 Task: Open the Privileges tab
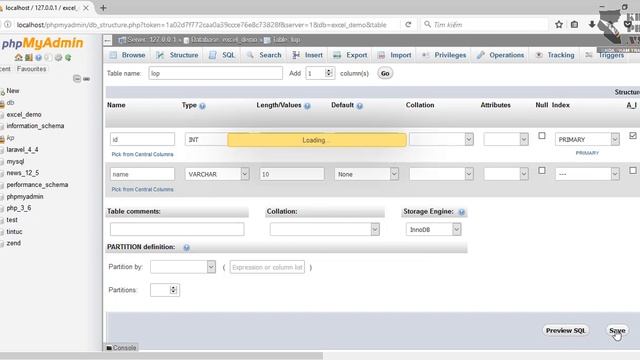pyautogui.click(x=444, y=55)
